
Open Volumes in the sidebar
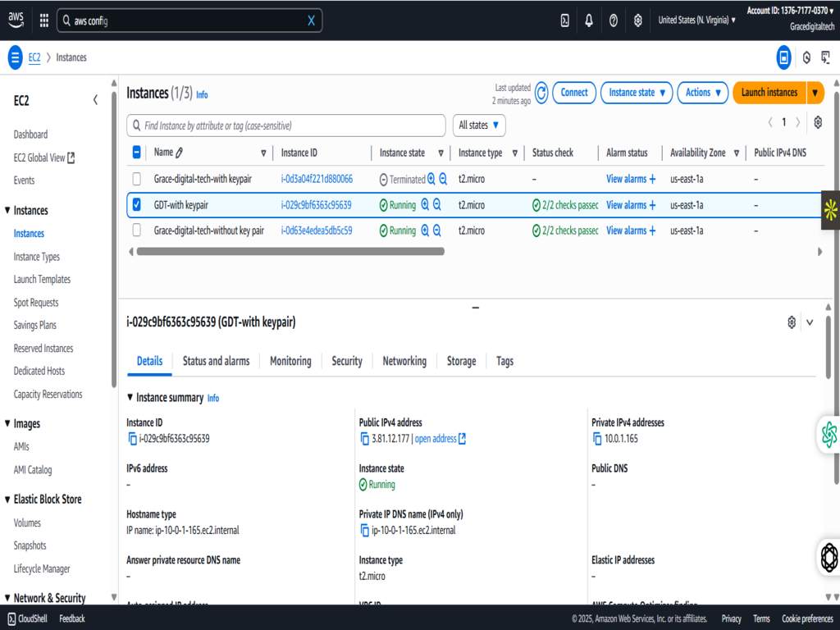27,523
